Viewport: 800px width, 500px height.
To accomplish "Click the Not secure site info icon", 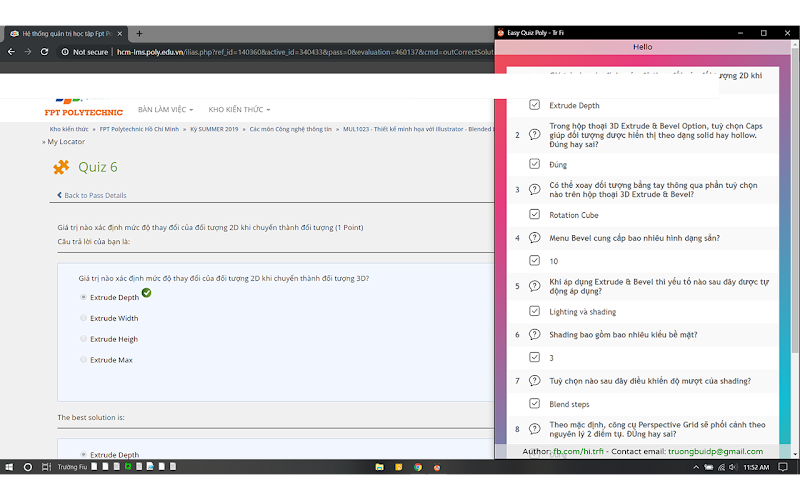I will pyautogui.click(x=65, y=52).
